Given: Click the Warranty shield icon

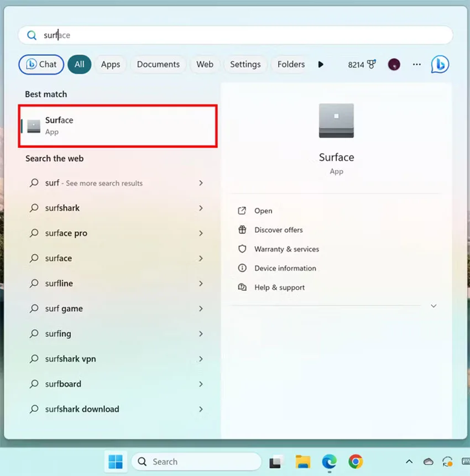Looking at the screenshot, I should pos(242,249).
